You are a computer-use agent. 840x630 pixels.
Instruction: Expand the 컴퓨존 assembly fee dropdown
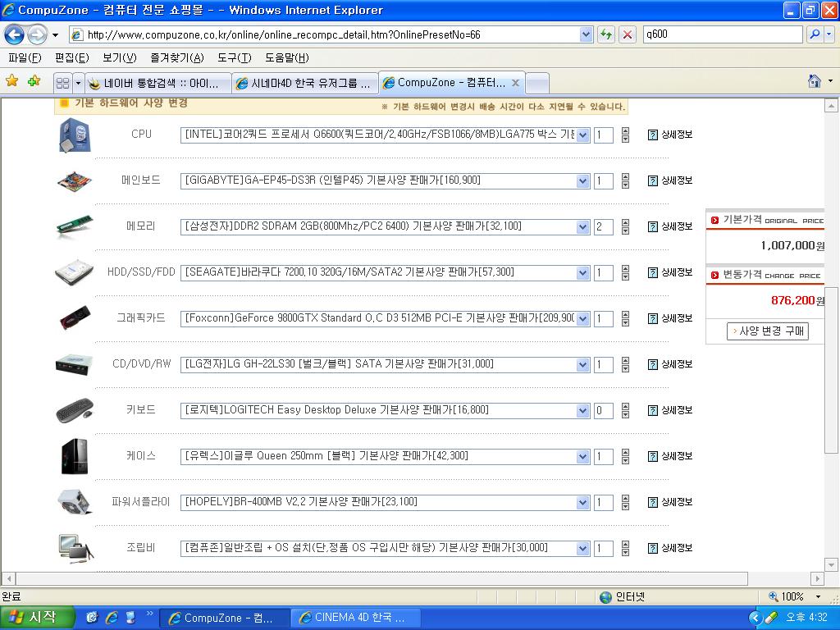(583, 549)
